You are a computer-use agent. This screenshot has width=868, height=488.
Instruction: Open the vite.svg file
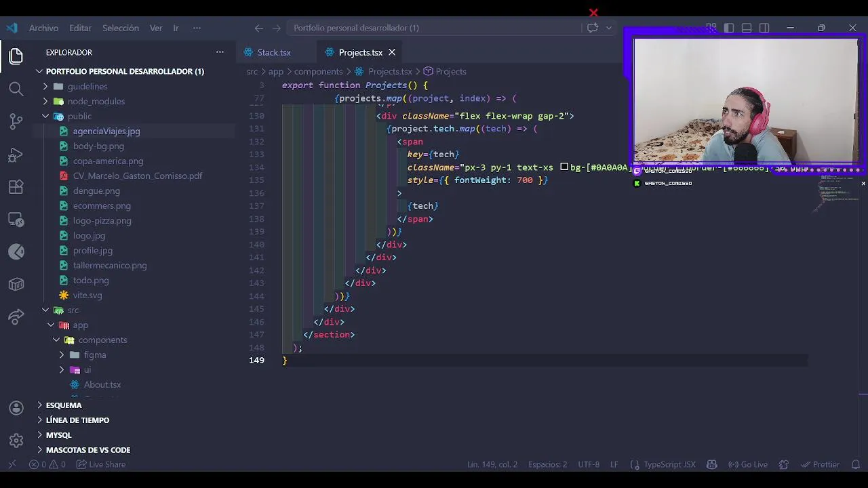pyautogui.click(x=87, y=295)
